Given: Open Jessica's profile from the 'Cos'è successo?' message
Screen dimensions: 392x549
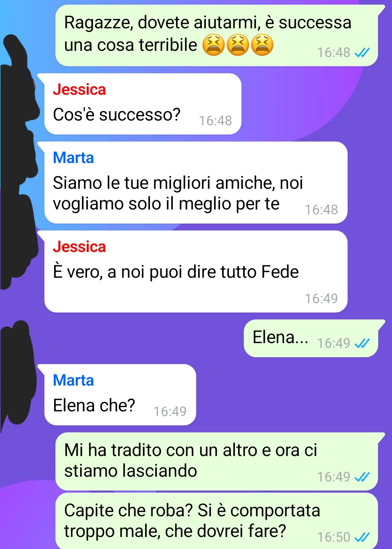Looking at the screenshot, I should (x=79, y=90).
